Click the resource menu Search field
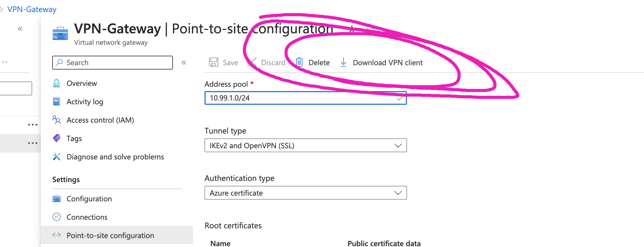 tap(113, 63)
